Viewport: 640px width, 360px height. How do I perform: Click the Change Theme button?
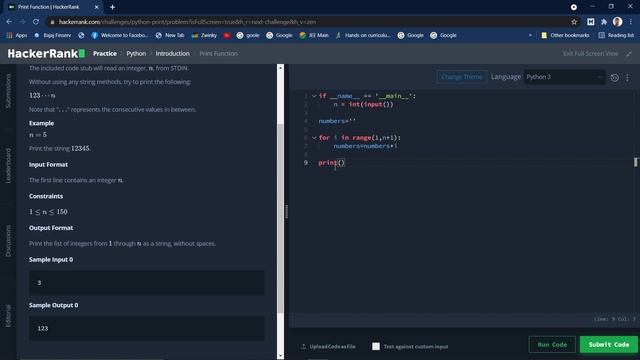(461, 77)
